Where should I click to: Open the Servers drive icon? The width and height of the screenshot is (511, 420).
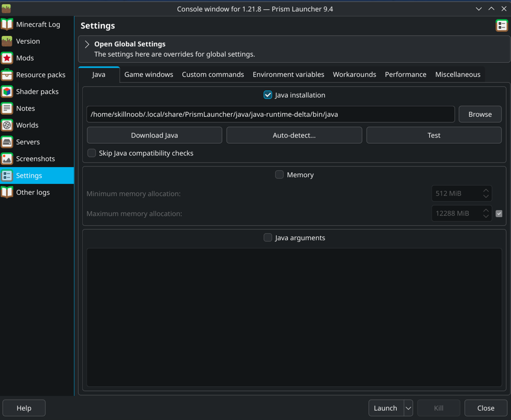[x=7, y=142]
